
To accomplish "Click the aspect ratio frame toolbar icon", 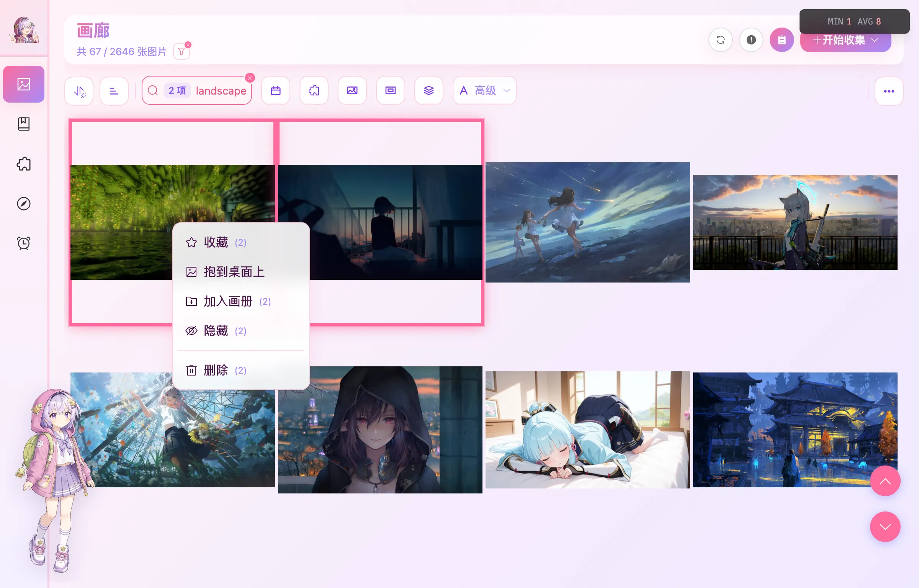I will (x=391, y=91).
